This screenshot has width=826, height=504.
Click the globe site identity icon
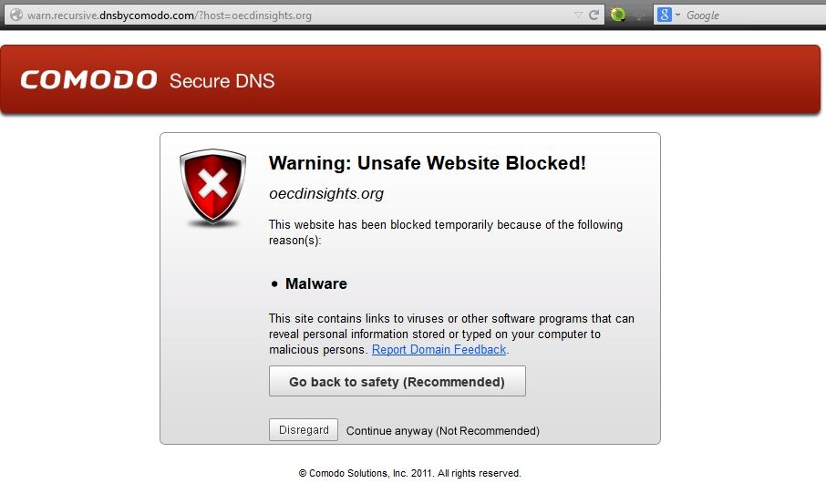tap(15, 15)
